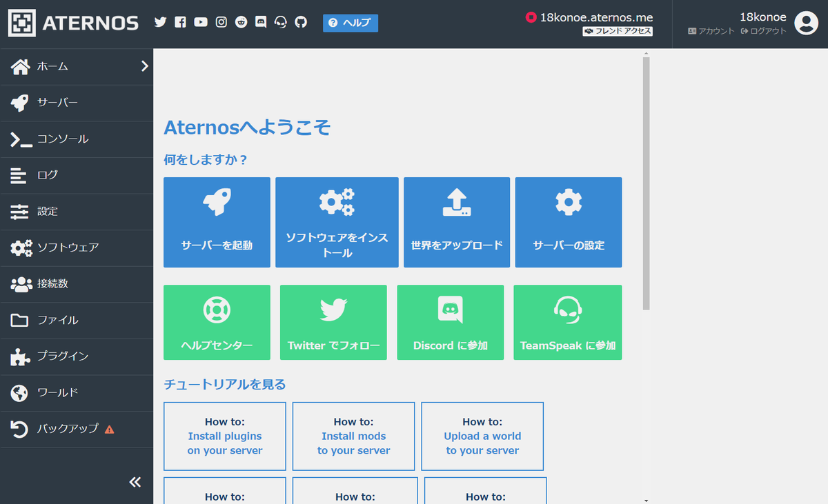The width and height of the screenshot is (828, 504).
Task: Click the user avatar icon
Action: 806,23
